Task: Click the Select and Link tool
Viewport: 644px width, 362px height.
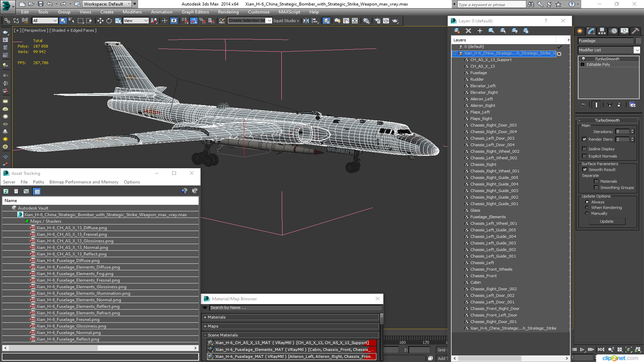Action: tap(7, 21)
